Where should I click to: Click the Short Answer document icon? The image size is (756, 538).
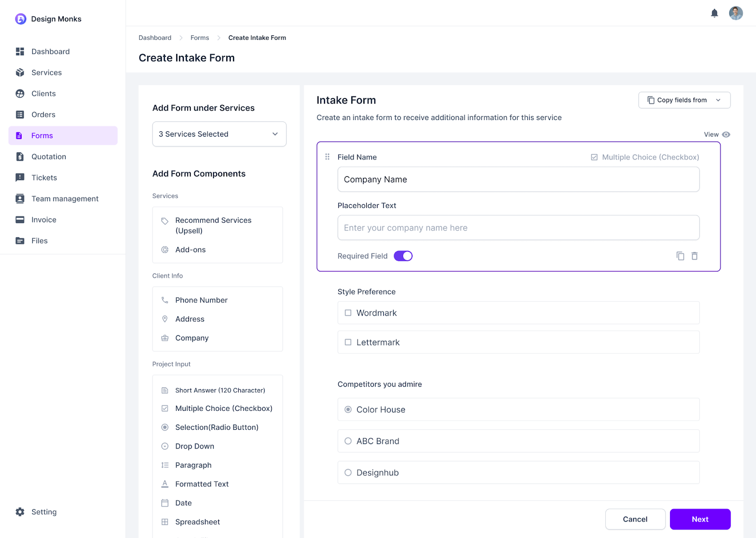click(x=165, y=390)
